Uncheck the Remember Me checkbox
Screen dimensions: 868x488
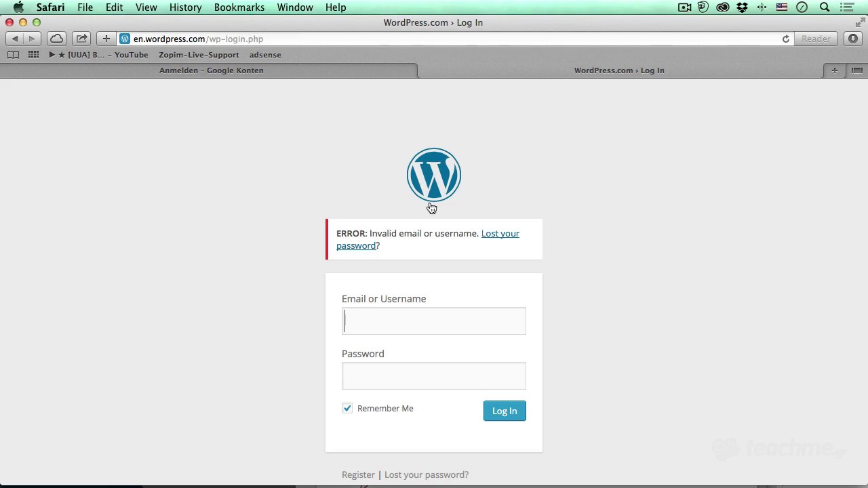click(347, 408)
